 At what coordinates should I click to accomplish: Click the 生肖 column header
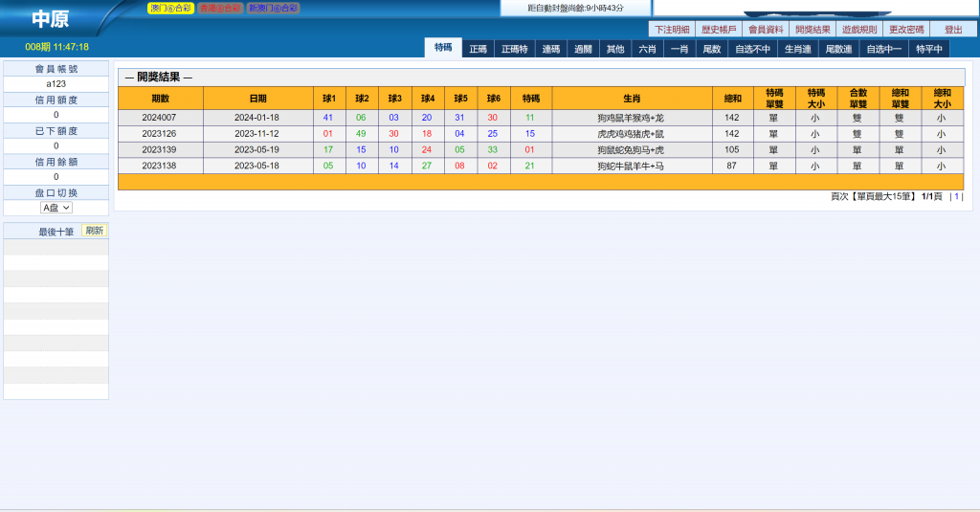tap(632, 99)
